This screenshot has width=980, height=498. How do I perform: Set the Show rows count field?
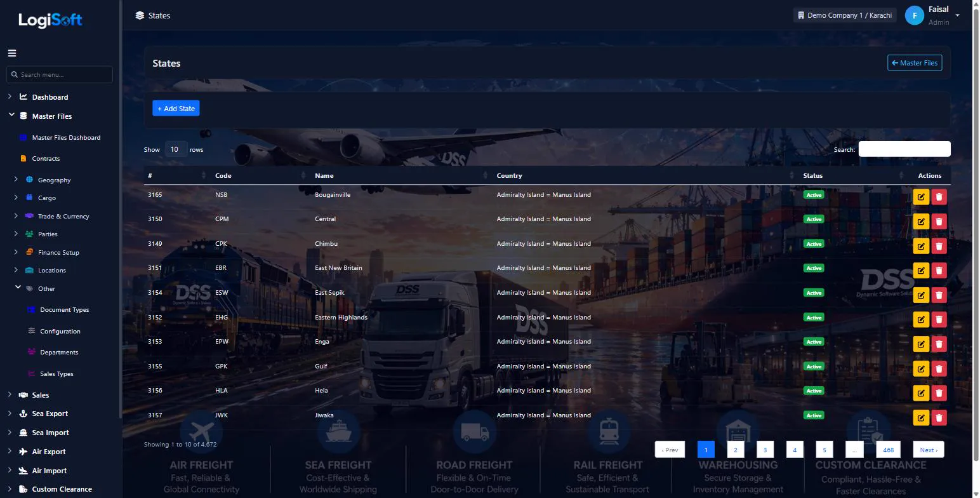(x=176, y=149)
